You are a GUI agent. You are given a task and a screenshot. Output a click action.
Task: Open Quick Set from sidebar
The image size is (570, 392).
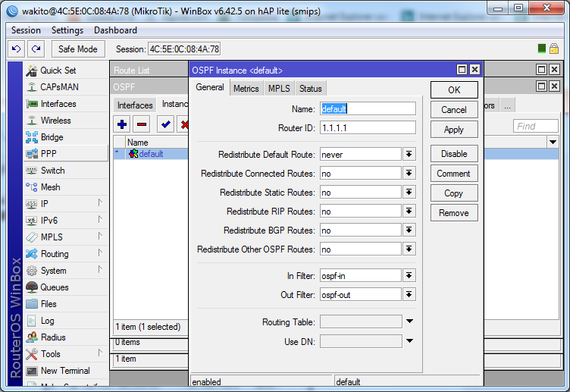click(x=66, y=71)
